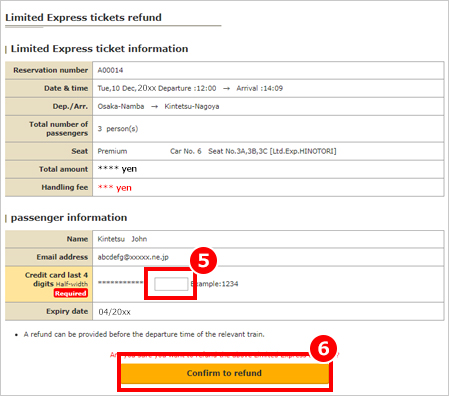The width and height of the screenshot is (449, 396).
Task: Click the Confirm to refund button
Action: [x=225, y=373]
